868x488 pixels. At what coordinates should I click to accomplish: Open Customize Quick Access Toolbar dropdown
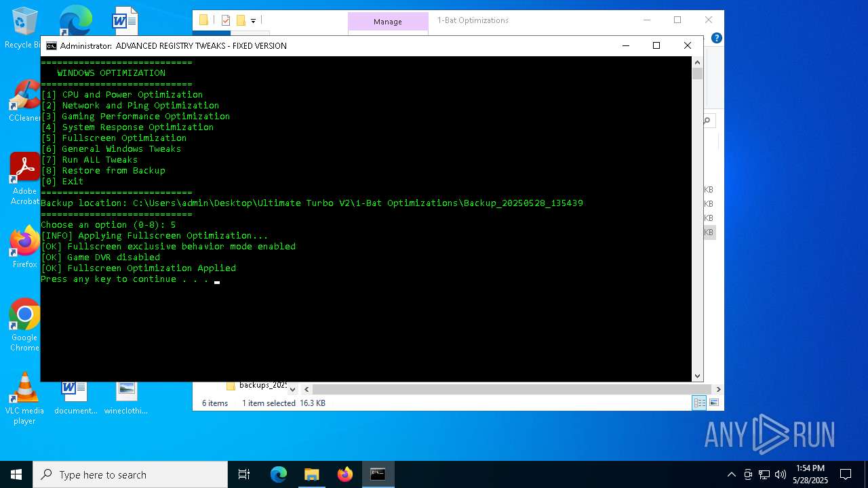pyautogui.click(x=253, y=21)
